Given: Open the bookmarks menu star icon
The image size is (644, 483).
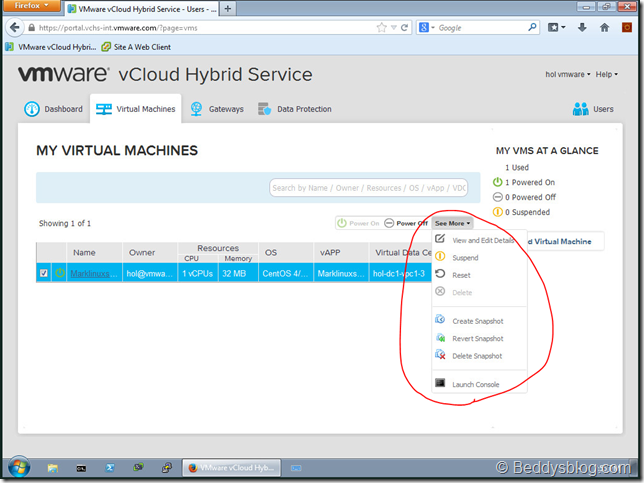Looking at the screenshot, I should point(557,28).
